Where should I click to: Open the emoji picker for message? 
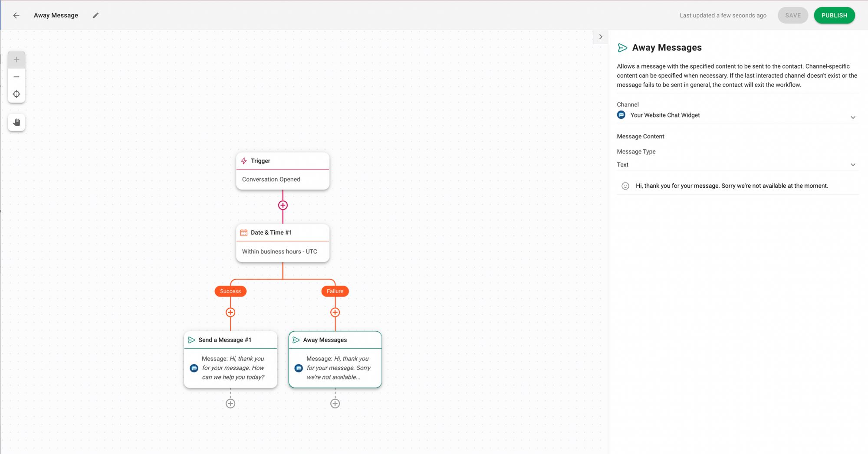click(625, 186)
